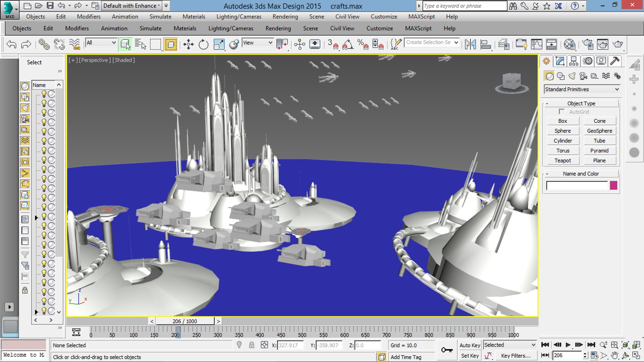Click the Plane primitive button

[x=599, y=161]
